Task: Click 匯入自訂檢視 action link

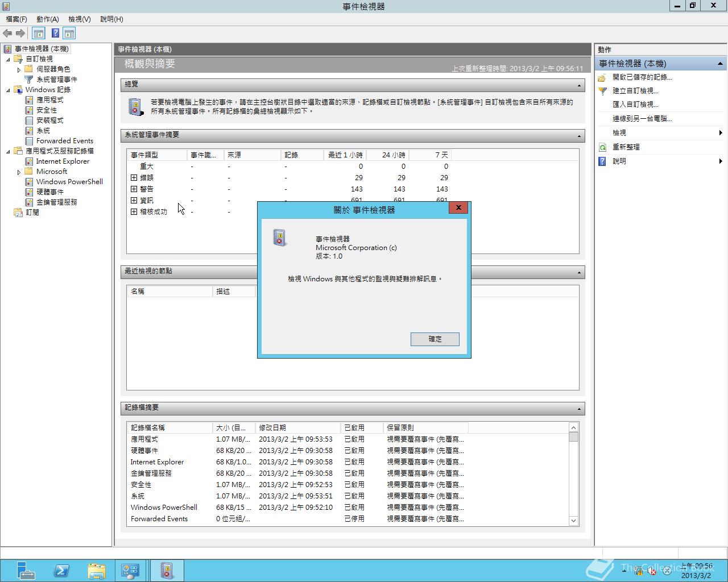Action: point(635,105)
